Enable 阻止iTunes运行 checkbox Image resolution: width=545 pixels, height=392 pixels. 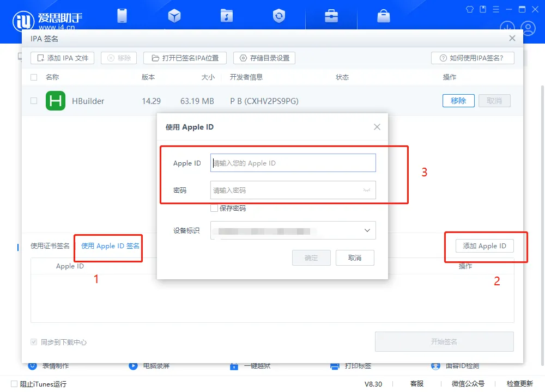point(14,384)
